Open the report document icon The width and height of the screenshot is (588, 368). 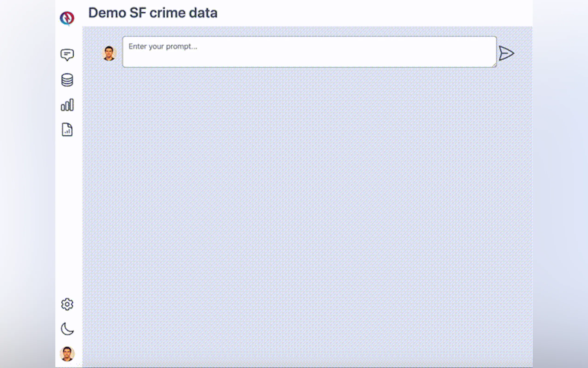(x=67, y=130)
